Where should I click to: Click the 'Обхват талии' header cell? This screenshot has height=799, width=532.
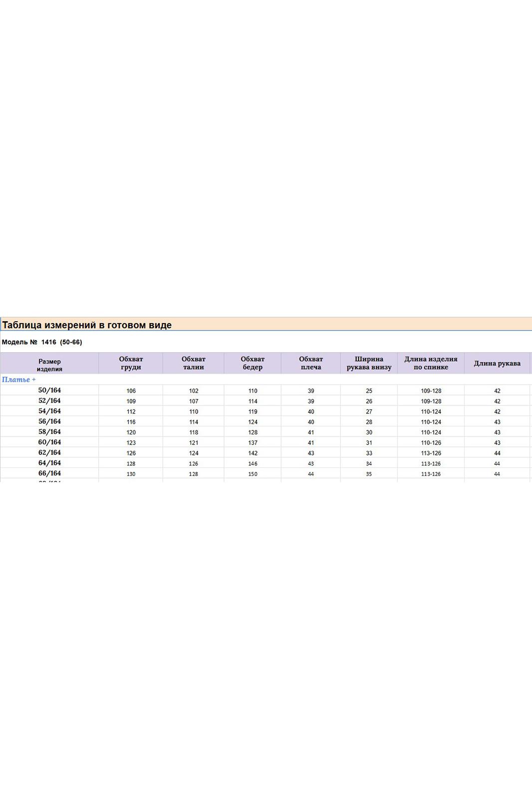pyautogui.click(x=193, y=363)
